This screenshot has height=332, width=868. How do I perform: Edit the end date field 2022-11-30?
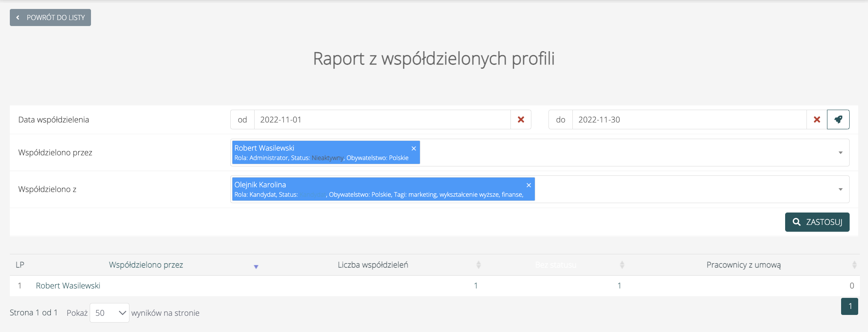click(689, 119)
